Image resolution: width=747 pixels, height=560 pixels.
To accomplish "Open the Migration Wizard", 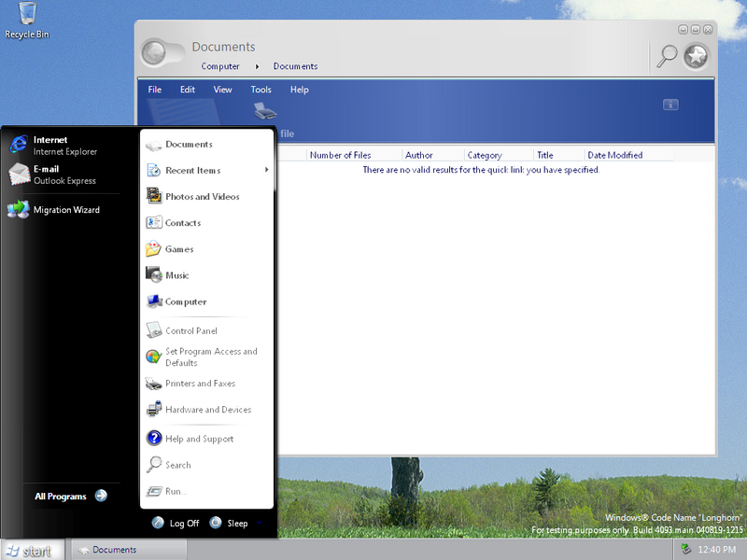I will coord(65,210).
